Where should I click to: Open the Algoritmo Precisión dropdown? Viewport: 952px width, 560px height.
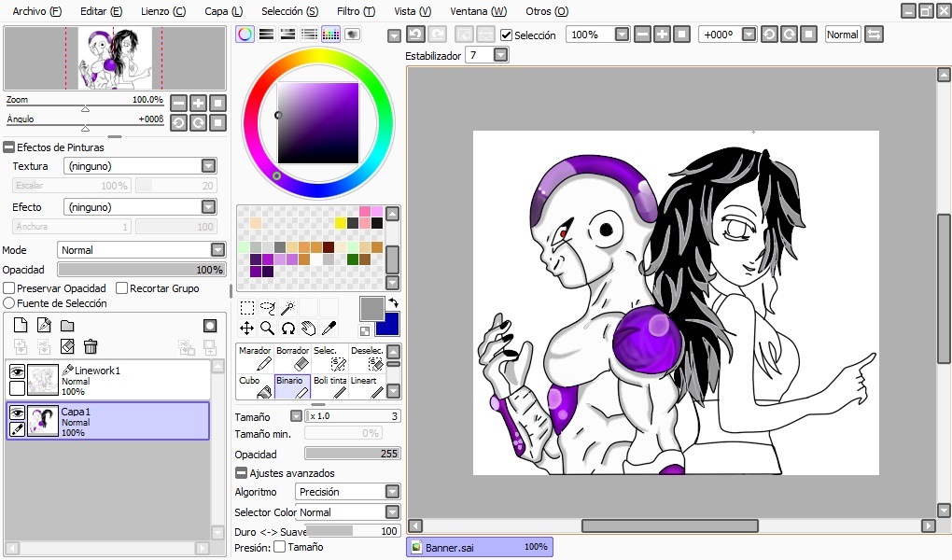pos(393,491)
